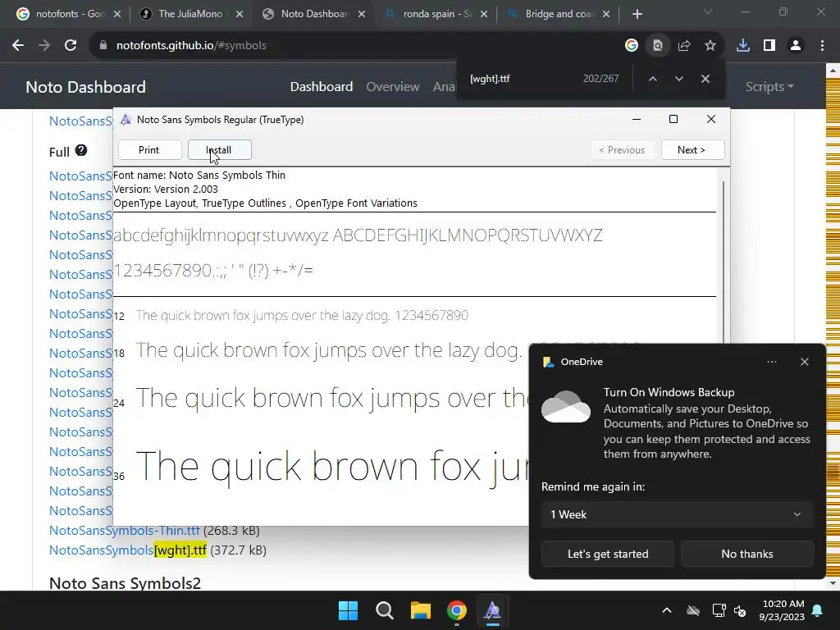
Task: Click the grayed Previous button in font viewer
Action: (x=622, y=150)
